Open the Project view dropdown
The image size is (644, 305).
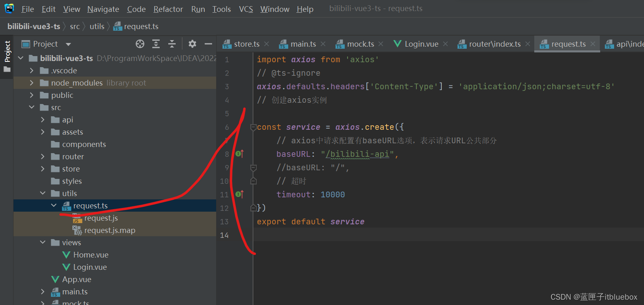68,44
